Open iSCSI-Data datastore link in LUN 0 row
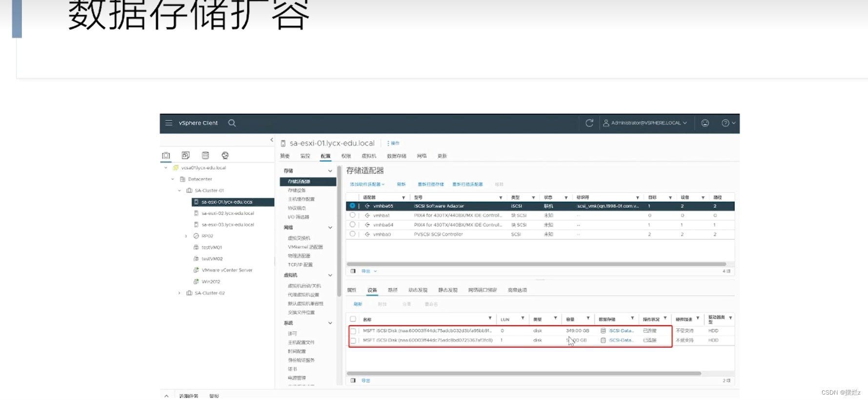This screenshot has height=400, width=868. click(x=621, y=331)
